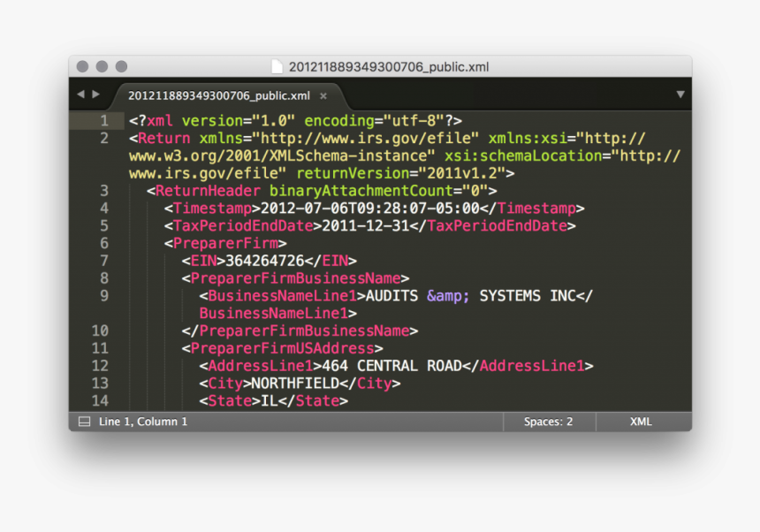The height and width of the screenshot is (532, 760).
Task: Click the date value 2011-12-31
Action: pyautogui.click(x=366, y=225)
